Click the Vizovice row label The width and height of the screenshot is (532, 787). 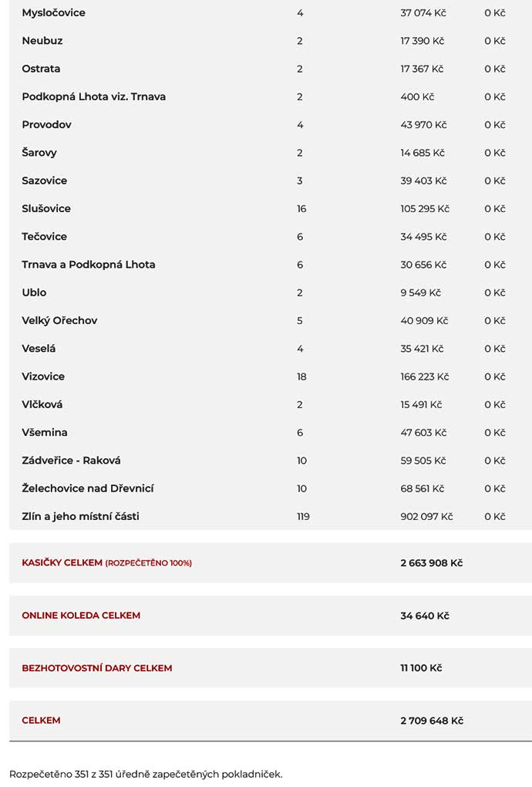[43, 377]
